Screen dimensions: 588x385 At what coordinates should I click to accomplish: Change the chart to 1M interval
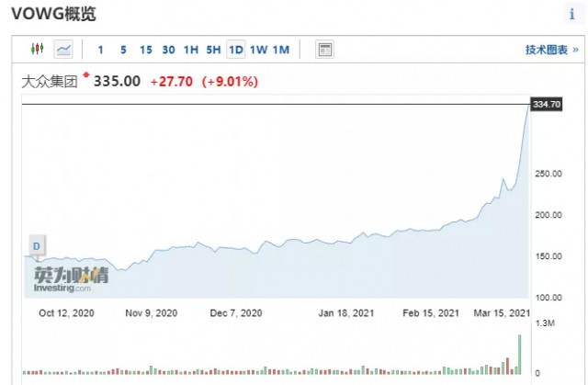[x=281, y=50]
